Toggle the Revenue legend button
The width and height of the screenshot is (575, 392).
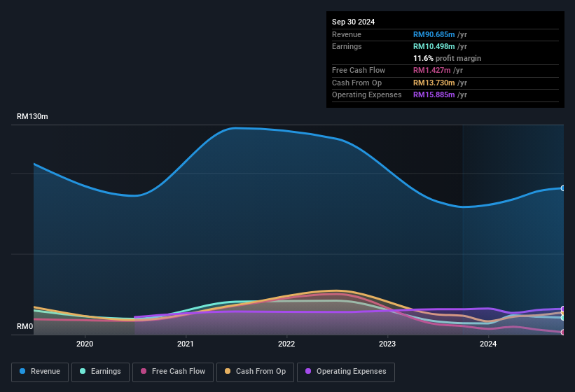click(x=40, y=372)
